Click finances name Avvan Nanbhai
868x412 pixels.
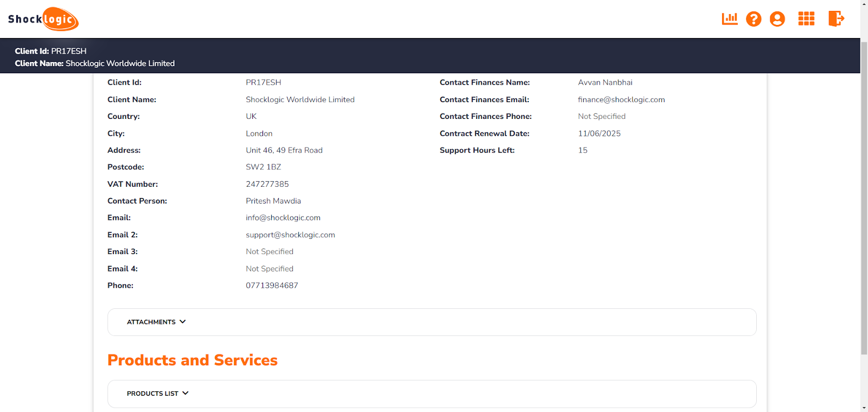point(605,83)
